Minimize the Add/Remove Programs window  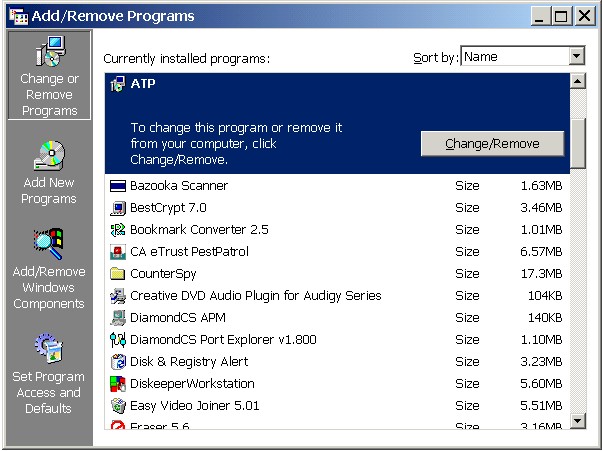point(540,16)
